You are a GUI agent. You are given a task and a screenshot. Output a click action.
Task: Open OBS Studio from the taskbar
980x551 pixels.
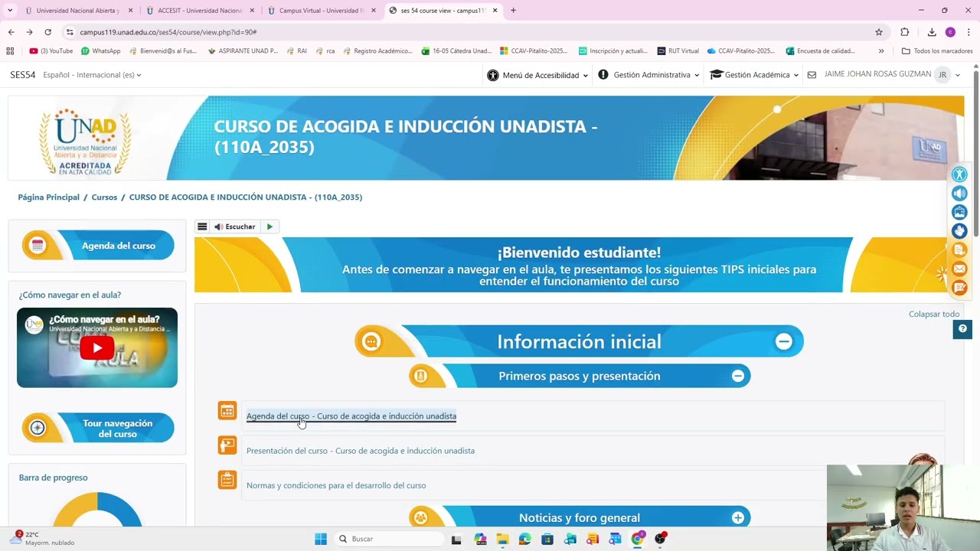(x=660, y=539)
